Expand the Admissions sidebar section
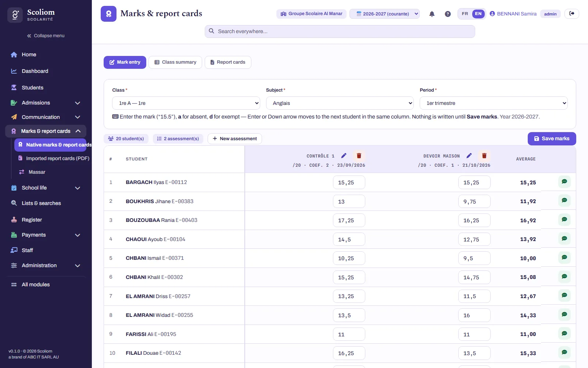Screen dimensions: 588x368 point(46,103)
